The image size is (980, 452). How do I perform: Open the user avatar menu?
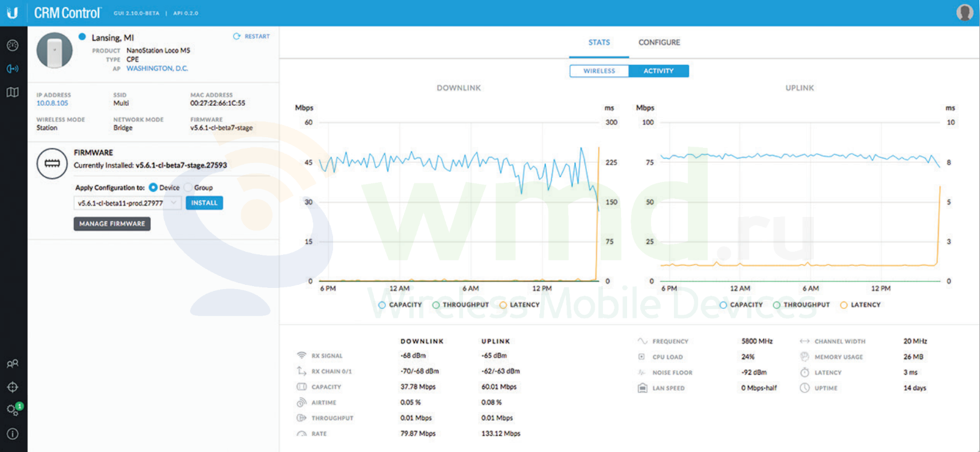click(964, 13)
